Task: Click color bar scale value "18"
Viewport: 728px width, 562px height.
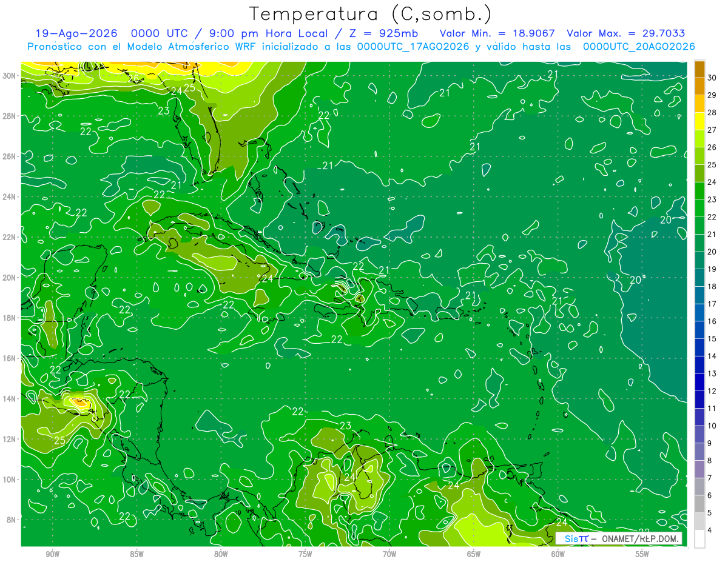Action: (713, 287)
